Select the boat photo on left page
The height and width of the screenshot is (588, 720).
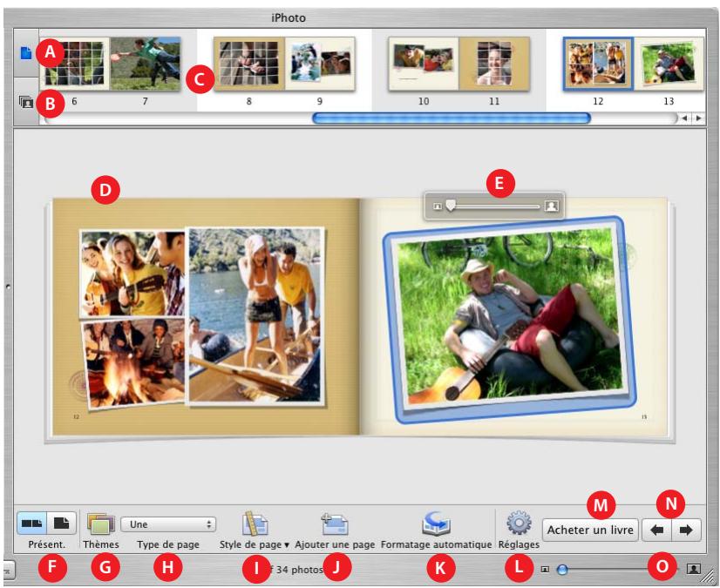pos(255,317)
